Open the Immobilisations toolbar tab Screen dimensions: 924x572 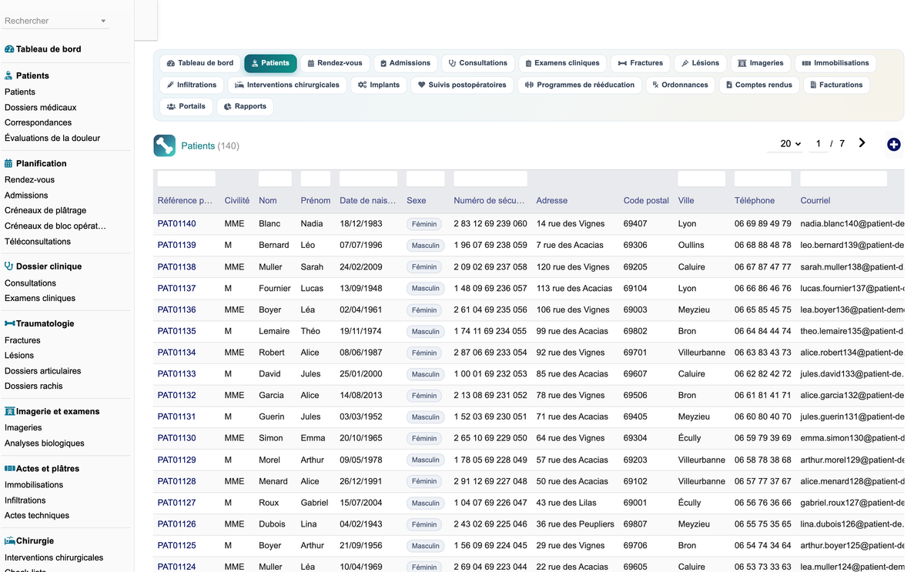[x=835, y=63]
